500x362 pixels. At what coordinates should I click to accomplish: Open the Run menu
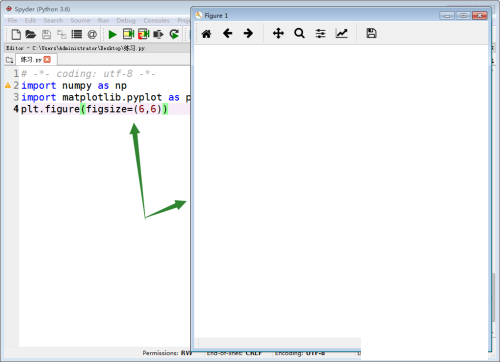pyautogui.click(x=103, y=21)
